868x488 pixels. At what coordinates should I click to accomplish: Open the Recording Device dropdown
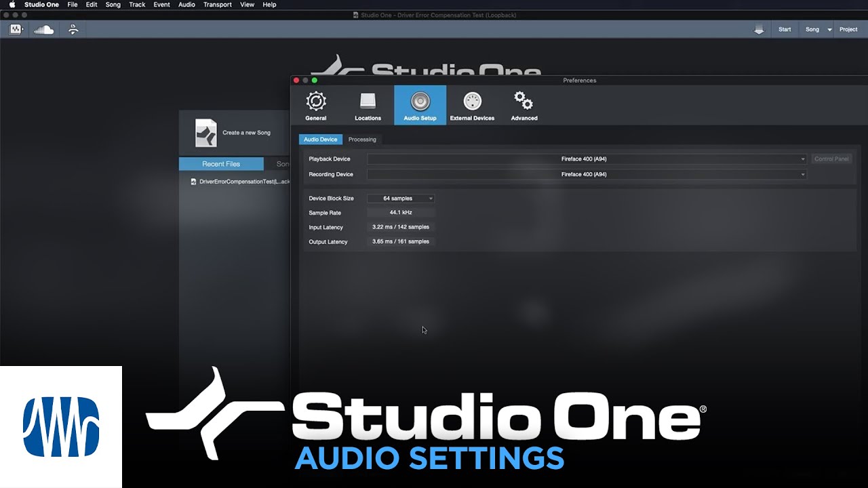(x=587, y=174)
